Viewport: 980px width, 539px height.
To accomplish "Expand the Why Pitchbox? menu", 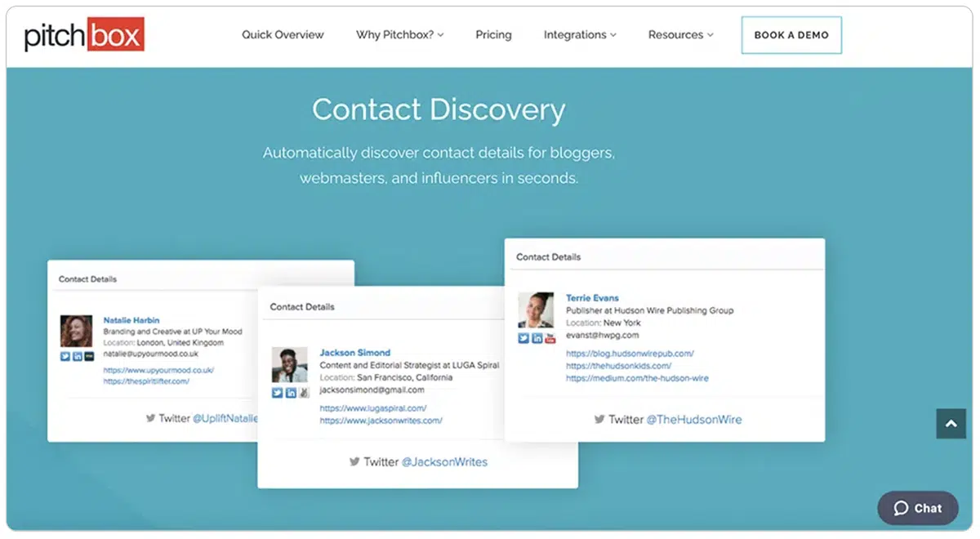I will pos(400,35).
